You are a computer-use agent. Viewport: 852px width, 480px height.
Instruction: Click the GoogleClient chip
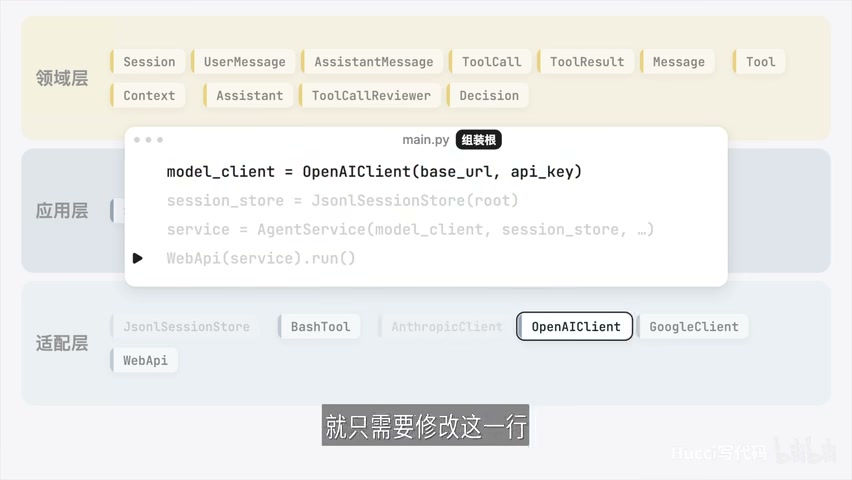(x=693, y=327)
